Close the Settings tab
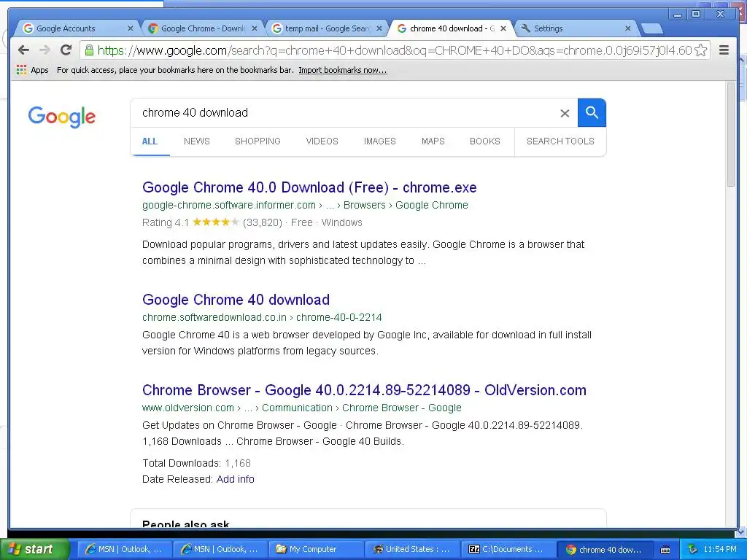 point(627,28)
